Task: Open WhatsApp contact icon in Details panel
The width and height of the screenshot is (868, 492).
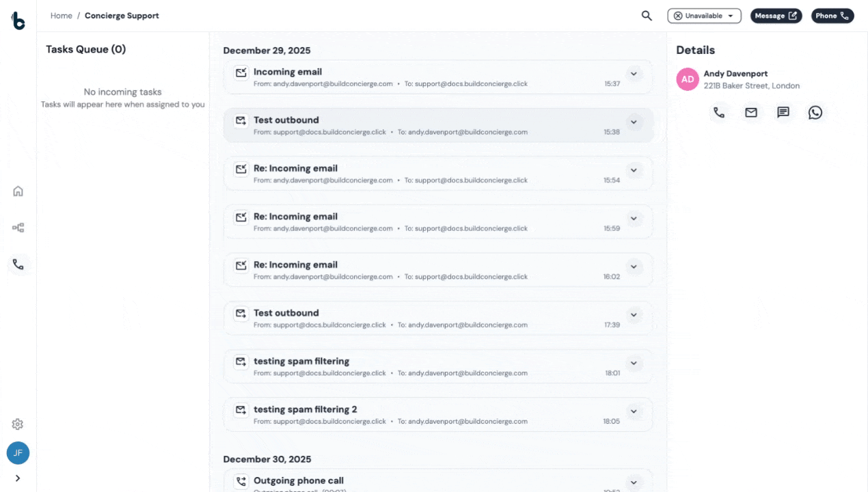Action: click(815, 112)
